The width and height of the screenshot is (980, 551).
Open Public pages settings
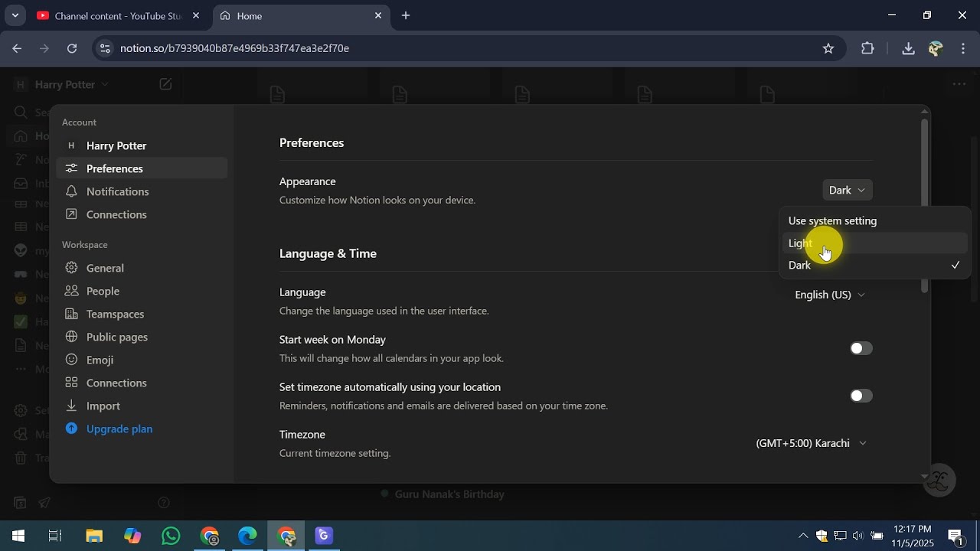coord(142,337)
